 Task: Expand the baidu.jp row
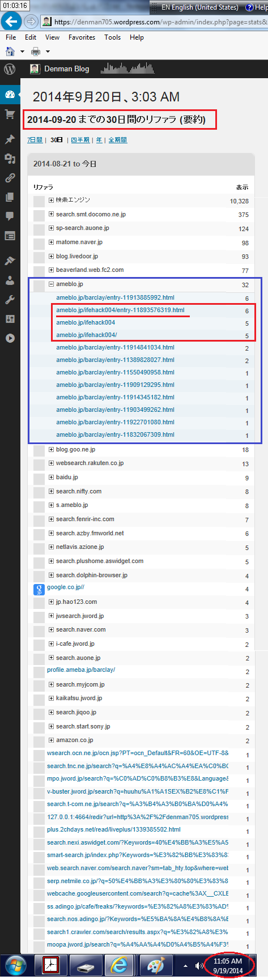51,478
